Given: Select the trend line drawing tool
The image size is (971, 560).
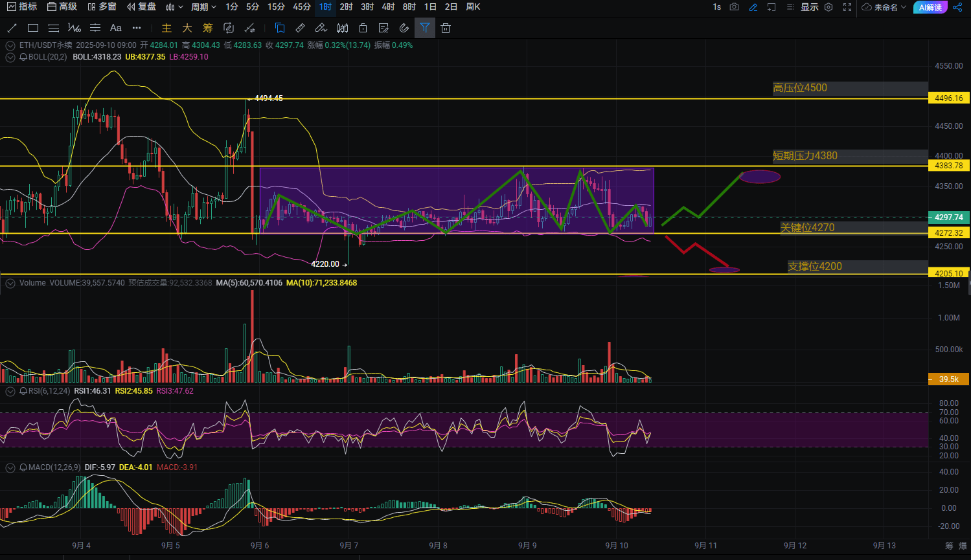Looking at the screenshot, I should (12, 28).
